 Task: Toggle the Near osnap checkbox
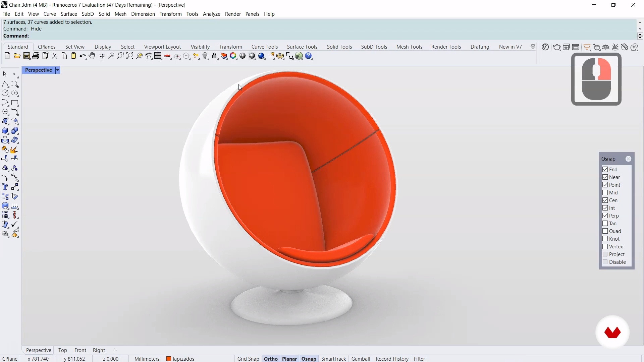pos(605,177)
